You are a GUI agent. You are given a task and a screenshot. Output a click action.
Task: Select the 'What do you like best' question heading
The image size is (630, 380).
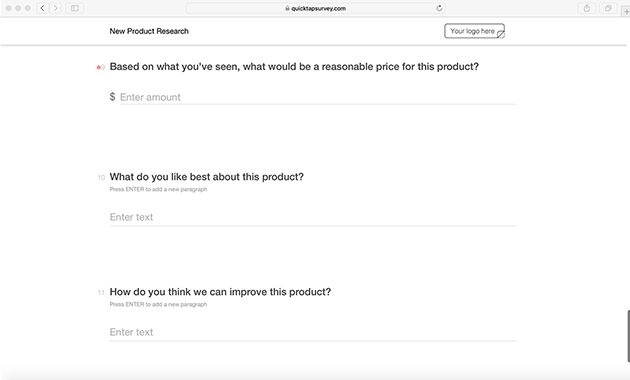click(207, 177)
